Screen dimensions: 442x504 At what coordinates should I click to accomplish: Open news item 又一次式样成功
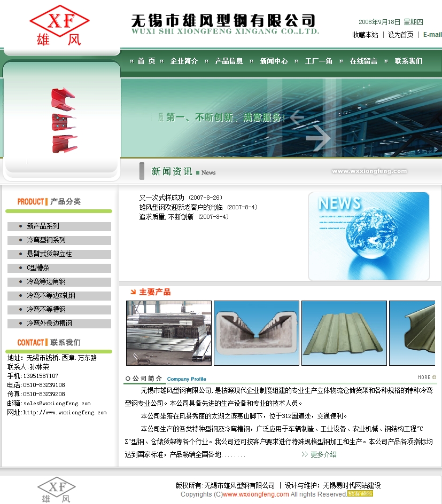[162, 198]
